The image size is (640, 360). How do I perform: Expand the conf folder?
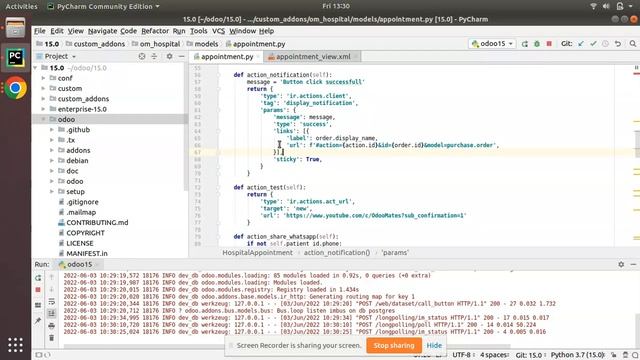[x=43, y=78]
